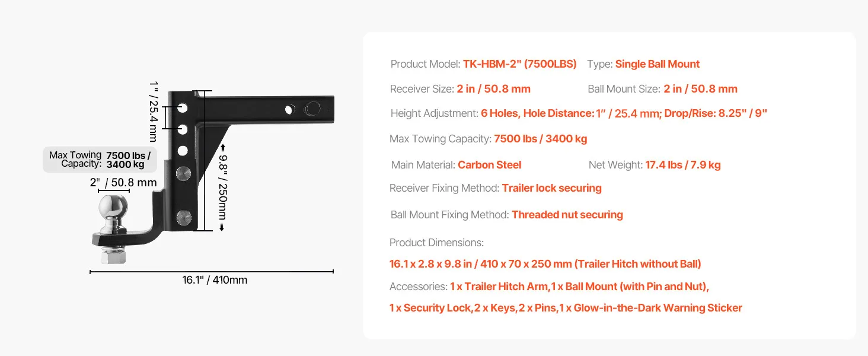The width and height of the screenshot is (868, 356).
Task: Click the Trailer lock securing text
Action: [x=551, y=188]
